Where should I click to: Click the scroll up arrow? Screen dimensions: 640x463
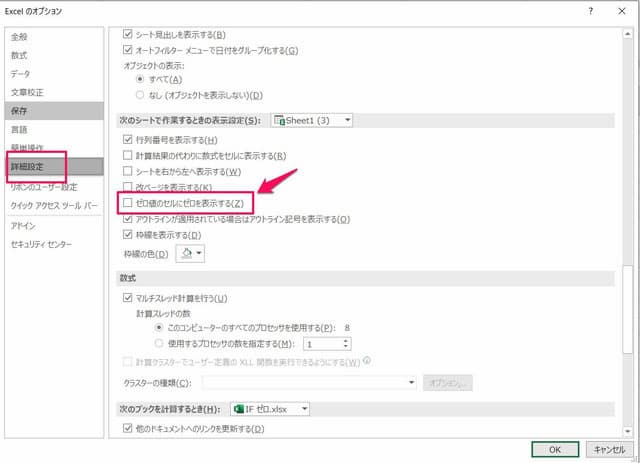coord(627,34)
